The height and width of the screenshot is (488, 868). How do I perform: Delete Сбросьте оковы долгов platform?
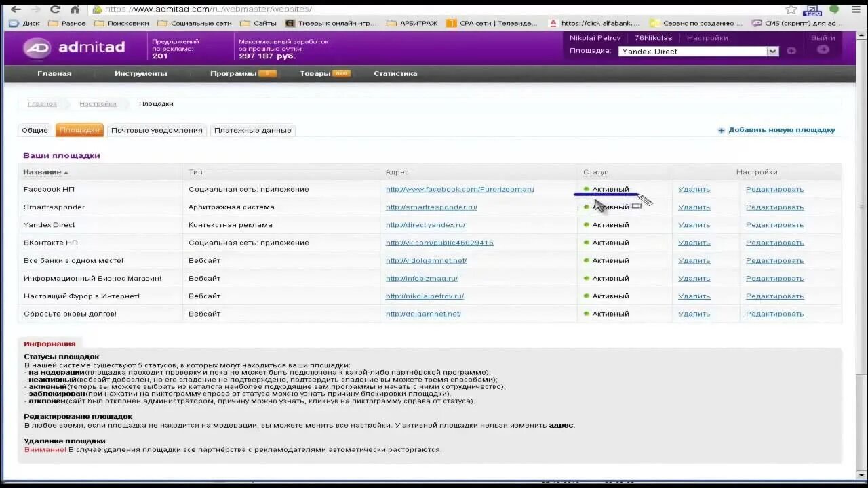tap(694, 314)
